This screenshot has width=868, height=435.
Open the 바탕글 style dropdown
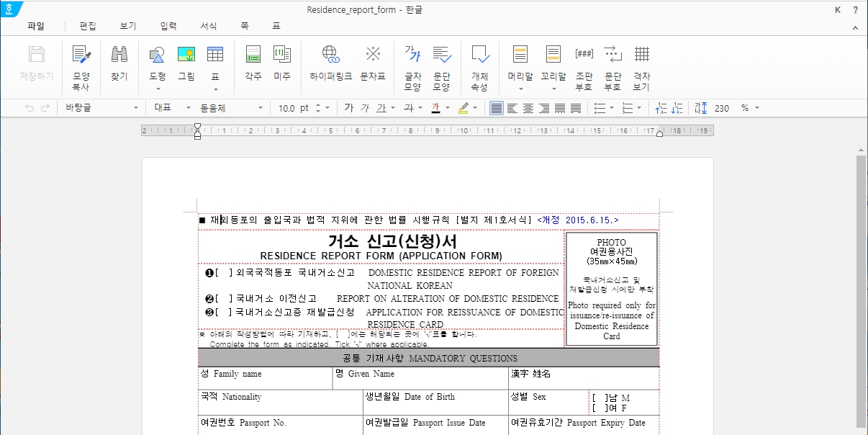coord(101,107)
